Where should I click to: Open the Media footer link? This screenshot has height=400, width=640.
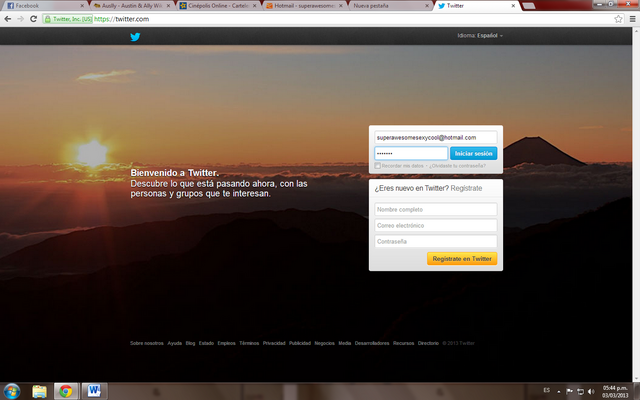344,343
